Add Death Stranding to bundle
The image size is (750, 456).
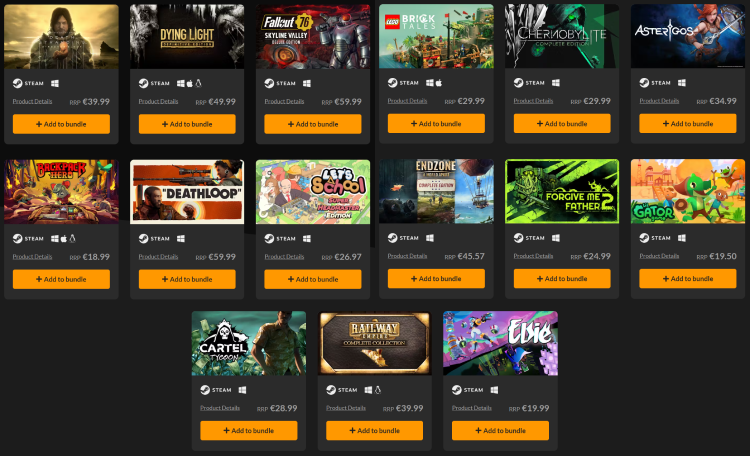pyautogui.click(x=61, y=124)
